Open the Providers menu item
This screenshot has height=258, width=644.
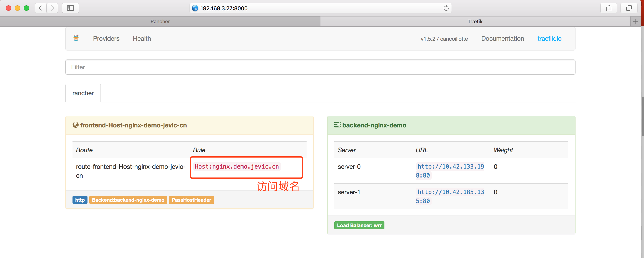click(106, 38)
